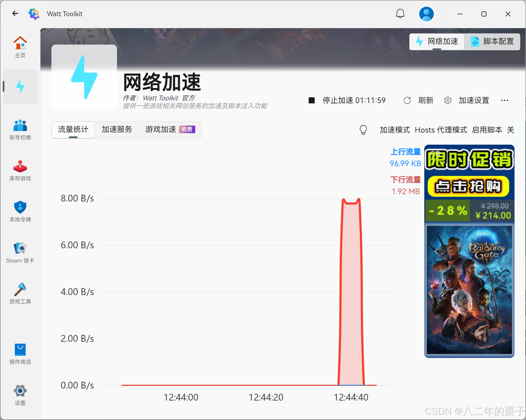This screenshot has height=420, width=526.
Task: Click the Watt Toolkit logo icon
Action: (x=34, y=14)
